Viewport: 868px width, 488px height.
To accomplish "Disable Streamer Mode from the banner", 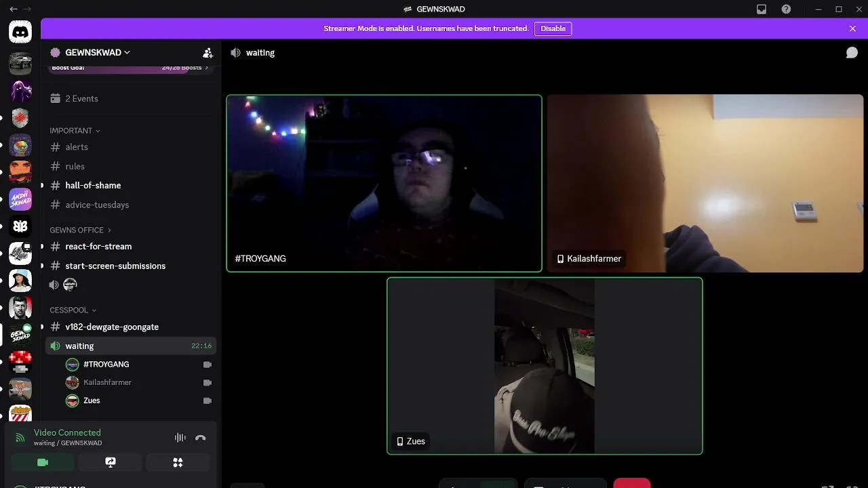I will pyautogui.click(x=553, y=28).
